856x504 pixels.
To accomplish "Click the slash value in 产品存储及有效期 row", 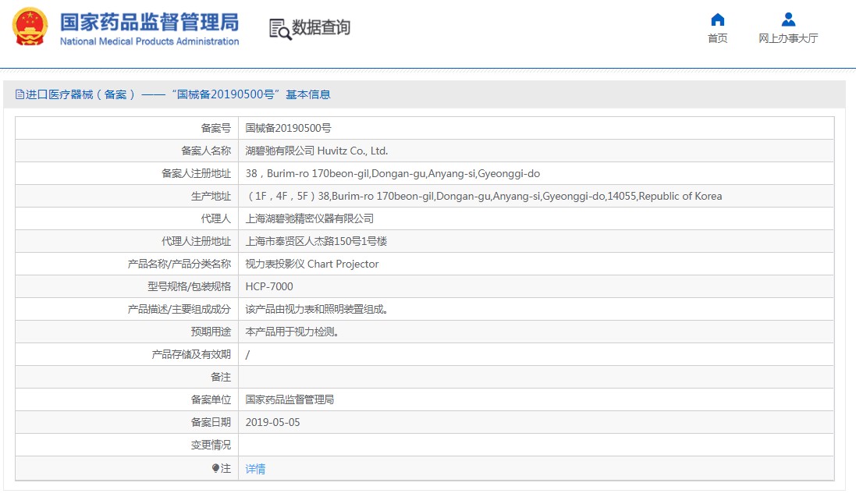I will pos(248,354).
